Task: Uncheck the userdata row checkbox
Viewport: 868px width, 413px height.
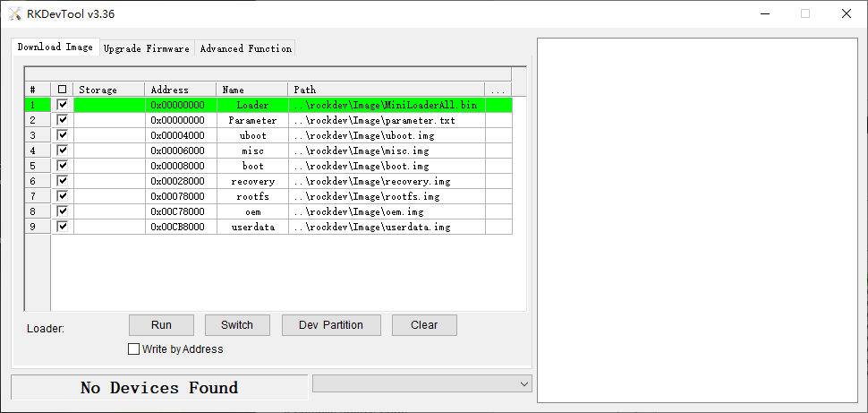Action: click(x=62, y=226)
